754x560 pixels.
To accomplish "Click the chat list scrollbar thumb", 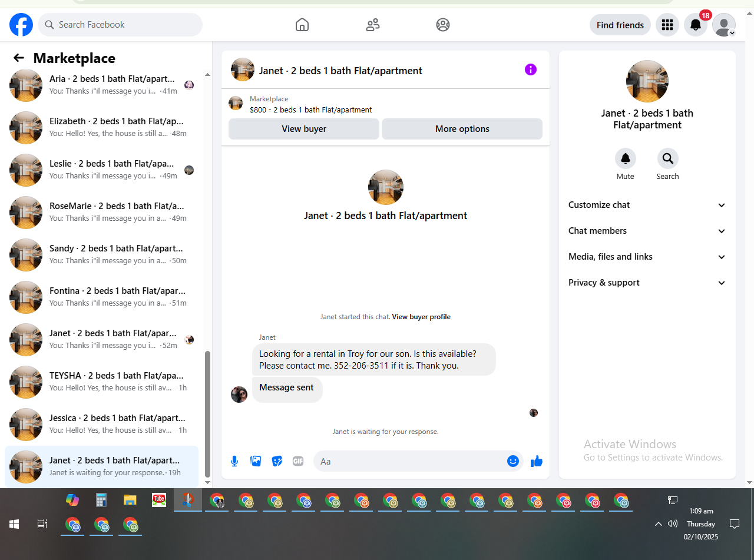I will (x=207, y=414).
